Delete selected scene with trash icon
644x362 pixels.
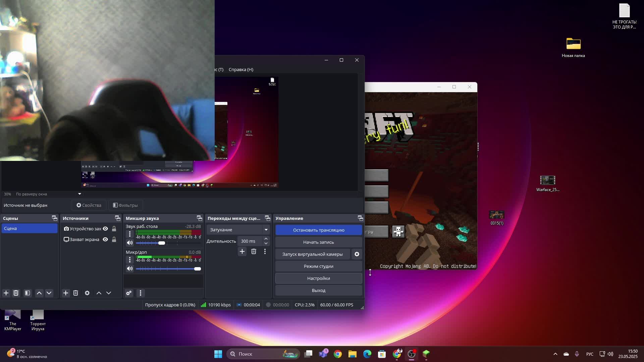[x=16, y=293]
